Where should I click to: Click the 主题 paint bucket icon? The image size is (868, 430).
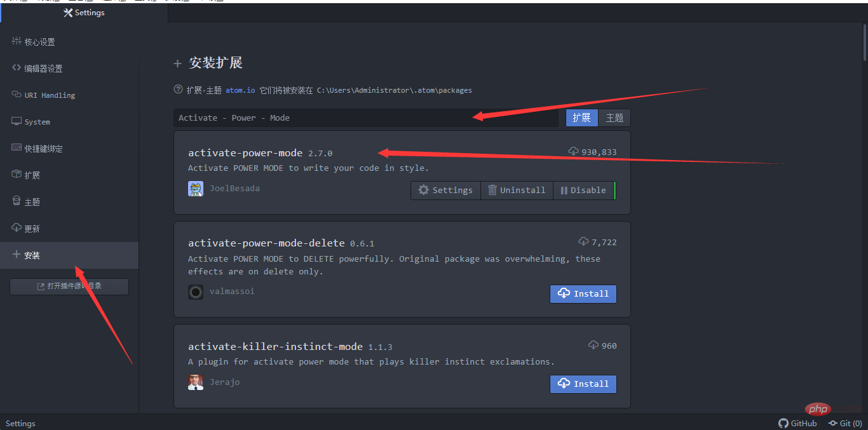pyautogui.click(x=17, y=201)
